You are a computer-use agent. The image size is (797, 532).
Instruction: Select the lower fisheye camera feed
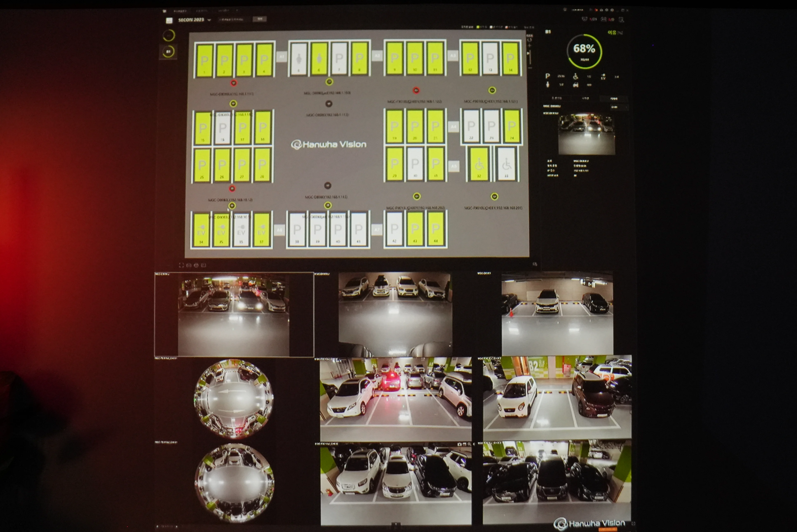click(x=234, y=483)
